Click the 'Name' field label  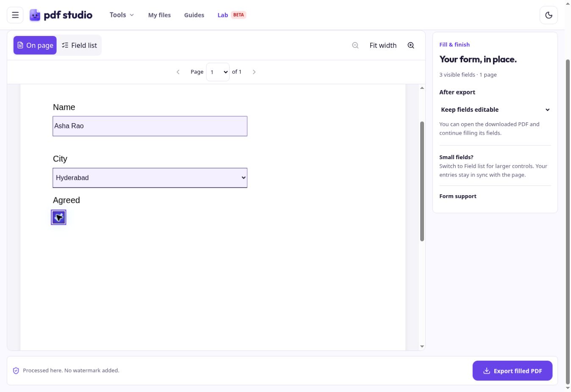coord(64,107)
